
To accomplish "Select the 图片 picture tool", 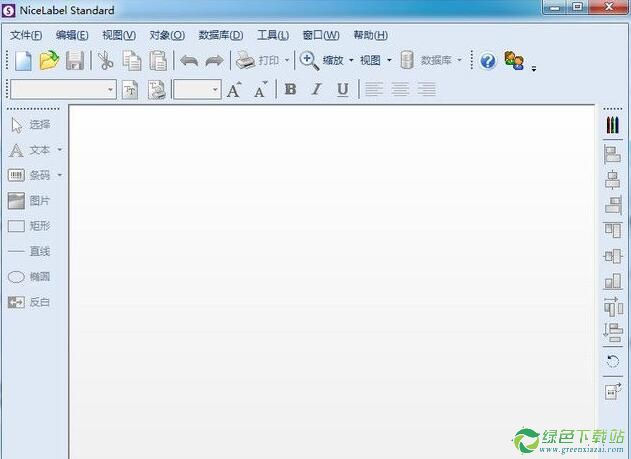I will (x=29, y=200).
